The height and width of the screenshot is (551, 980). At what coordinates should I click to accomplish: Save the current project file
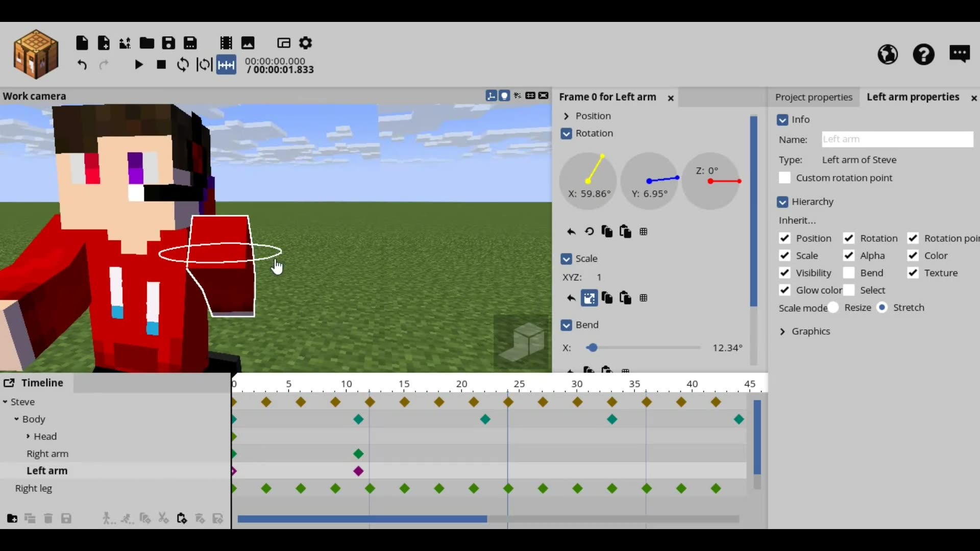click(x=169, y=43)
